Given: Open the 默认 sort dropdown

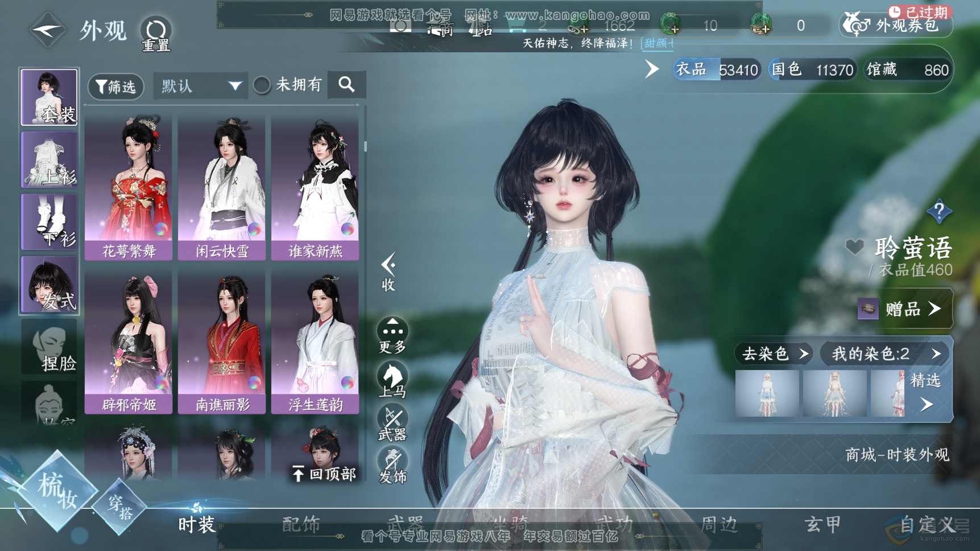Looking at the screenshot, I should (200, 86).
